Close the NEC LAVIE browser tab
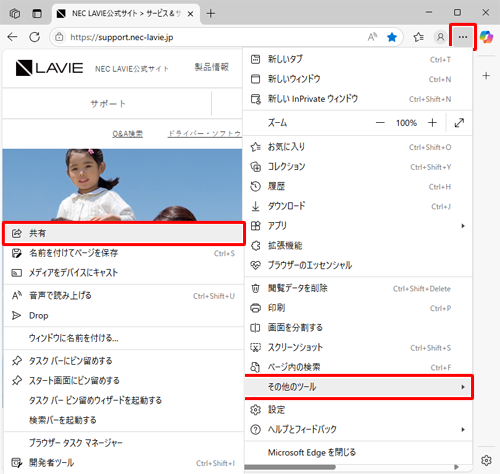 click(190, 14)
